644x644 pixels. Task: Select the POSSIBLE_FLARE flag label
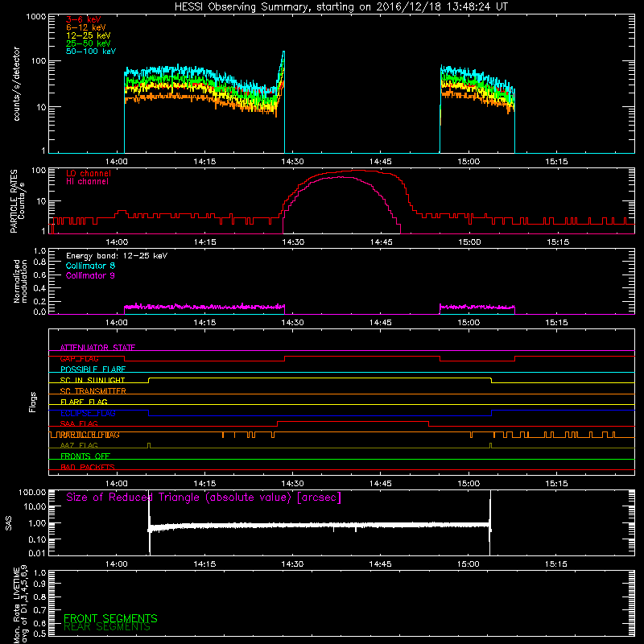tap(93, 369)
